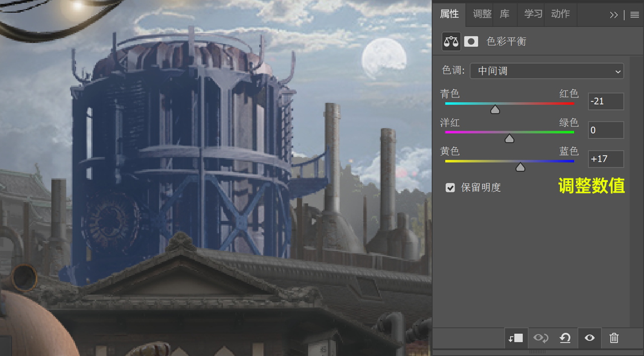The image size is (644, 356).
Task: Switch to the 学习 tab
Action: click(533, 14)
